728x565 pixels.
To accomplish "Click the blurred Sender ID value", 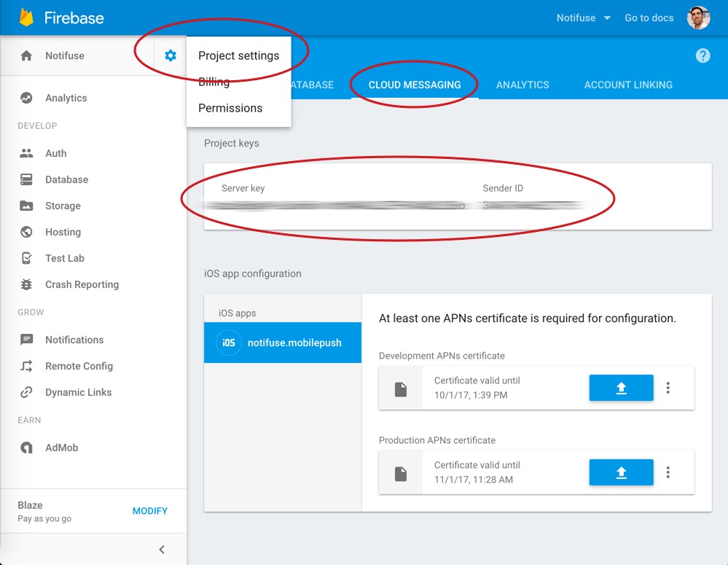I will click(534, 206).
